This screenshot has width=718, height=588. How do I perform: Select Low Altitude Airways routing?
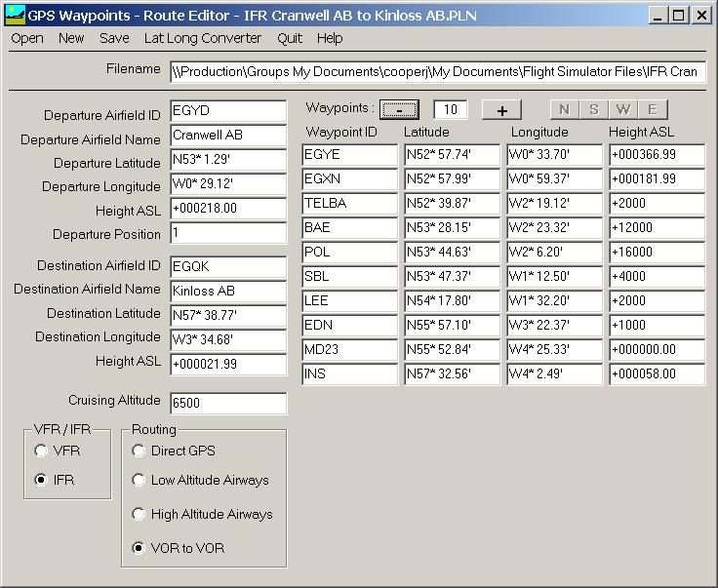139,480
